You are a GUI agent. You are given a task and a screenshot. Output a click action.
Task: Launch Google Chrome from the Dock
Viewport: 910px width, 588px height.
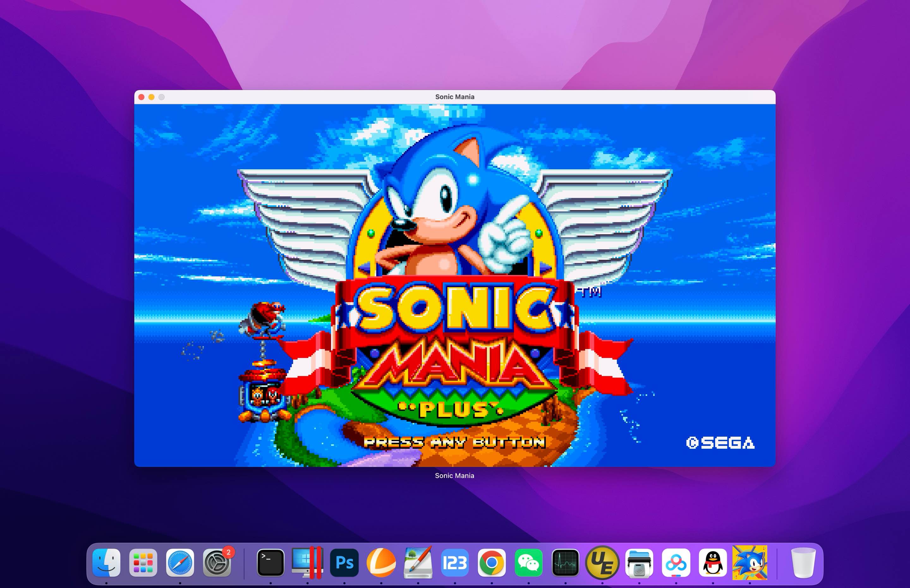492,562
